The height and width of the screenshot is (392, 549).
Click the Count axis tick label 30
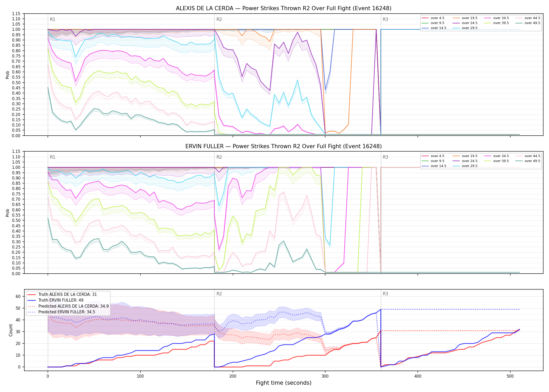click(x=18, y=332)
